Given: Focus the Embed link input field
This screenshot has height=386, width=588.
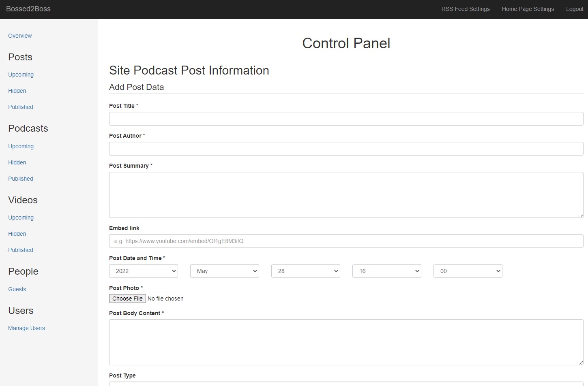Looking at the screenshot, I should [x=346, y=241].
